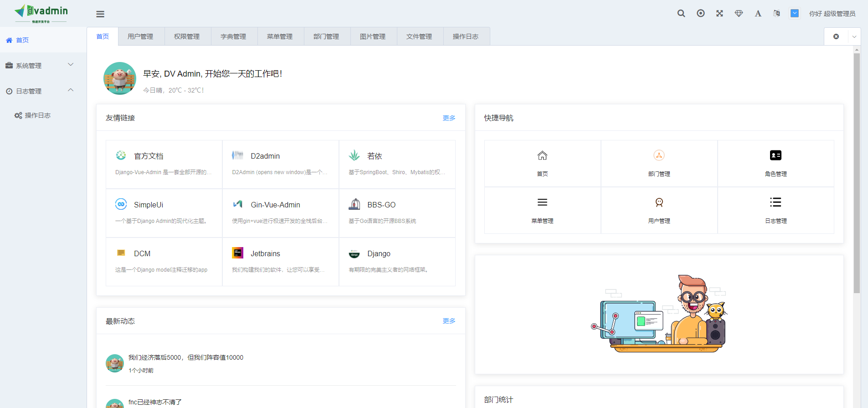
Task: Open theme settings diamond icon
Action: (x=739, y=14)
